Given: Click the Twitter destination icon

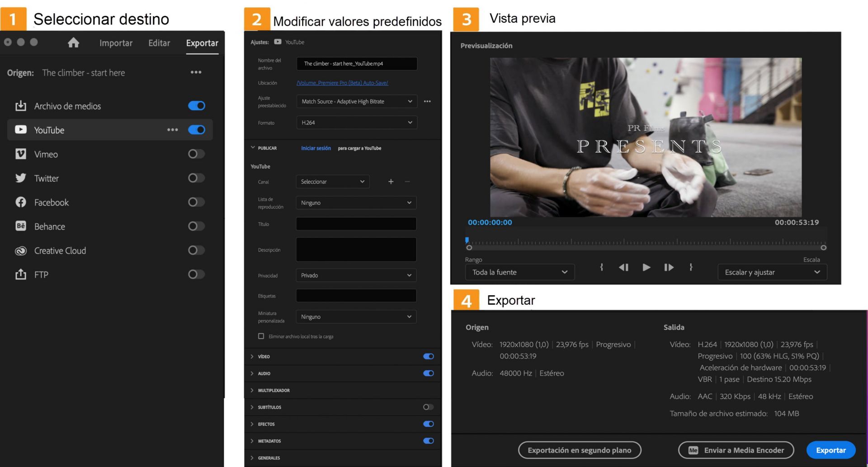Looking at the screenshot, I should click(x=21, y=178).
